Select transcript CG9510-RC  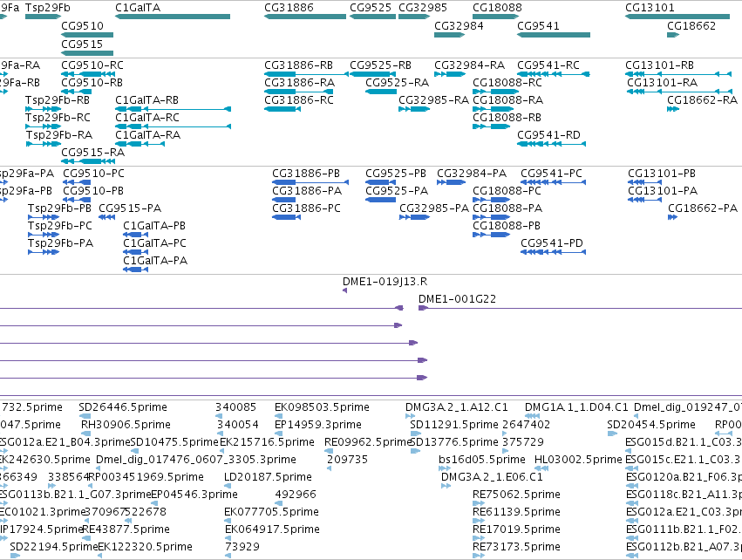pyautogui.click(x=88, y=74)
